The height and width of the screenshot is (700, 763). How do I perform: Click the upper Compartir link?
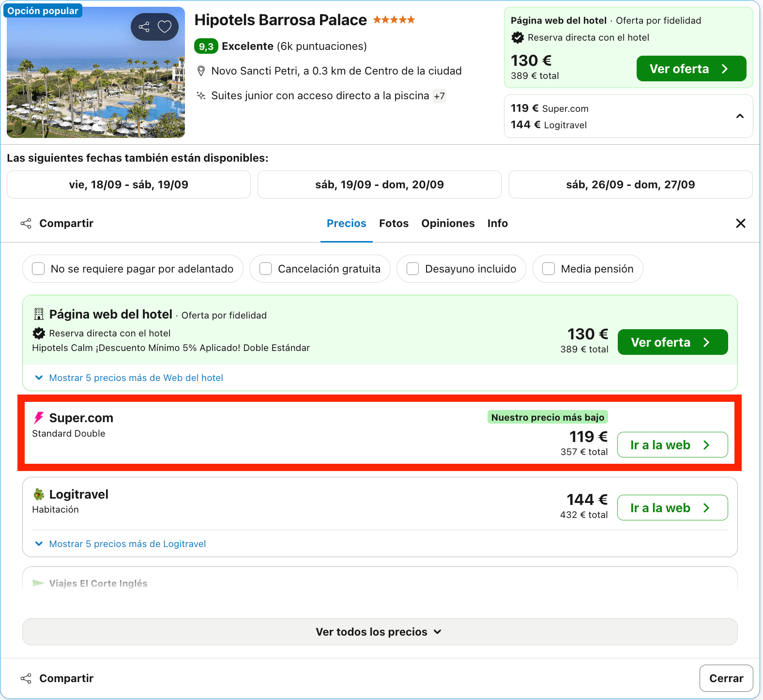(x=66, y=223)
